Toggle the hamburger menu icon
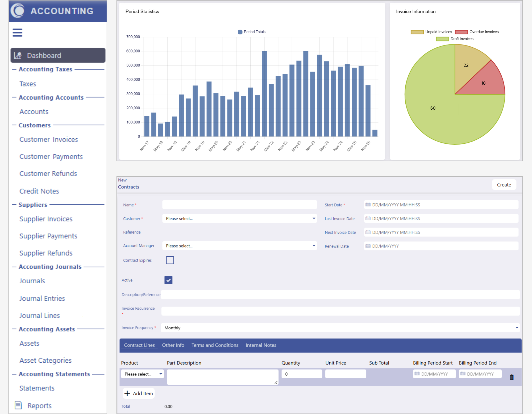532x414 pixels. coord(18,32)
